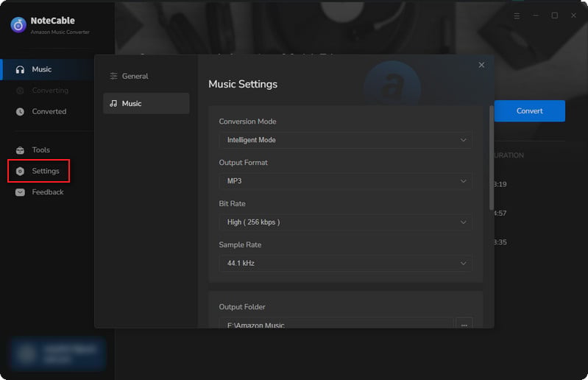Screen dimensions: 588x380
Task: Click the Output Folder label
Action: coord(242,307)
